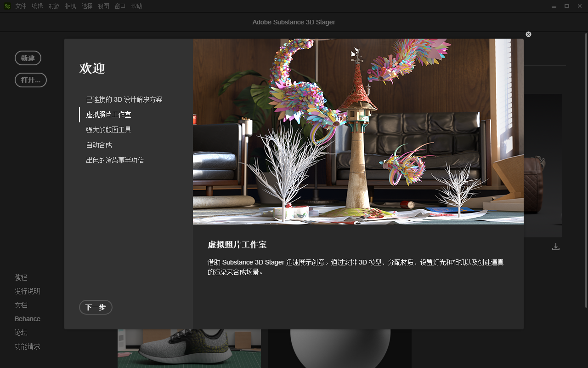Select 强大的版面工具 in welcome list
Image resolution: width=588 pixels, height=368 pixels.
click(x=108, y=130)
